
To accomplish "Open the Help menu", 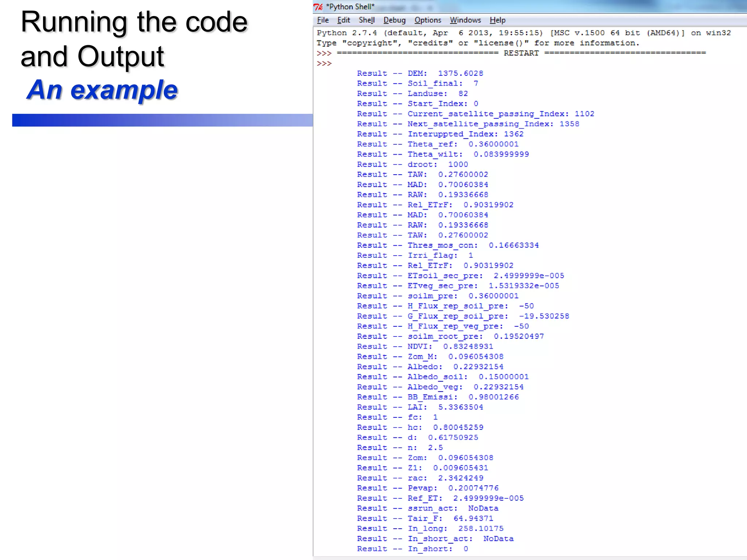I will [x=498, y=20].
